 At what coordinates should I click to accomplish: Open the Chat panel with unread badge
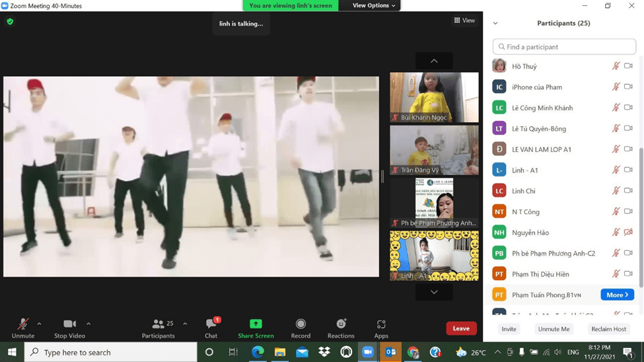point(211,324)
